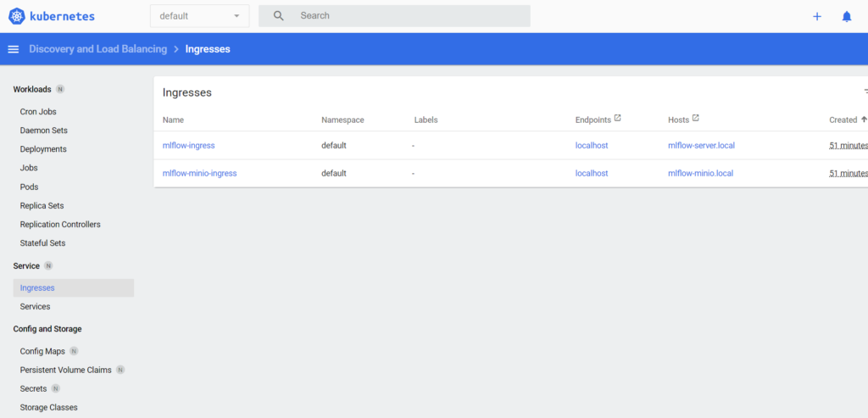Open Storage Classes in sidebar

(48, 408)
